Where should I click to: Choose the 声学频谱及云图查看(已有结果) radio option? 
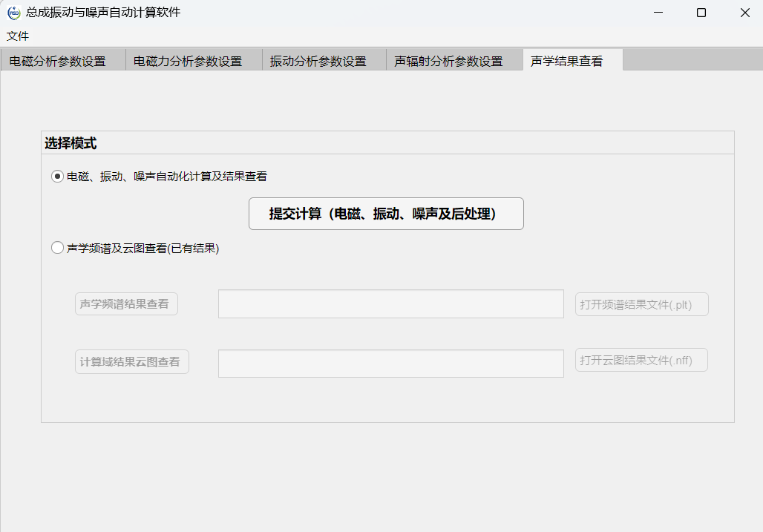(57, 249)
